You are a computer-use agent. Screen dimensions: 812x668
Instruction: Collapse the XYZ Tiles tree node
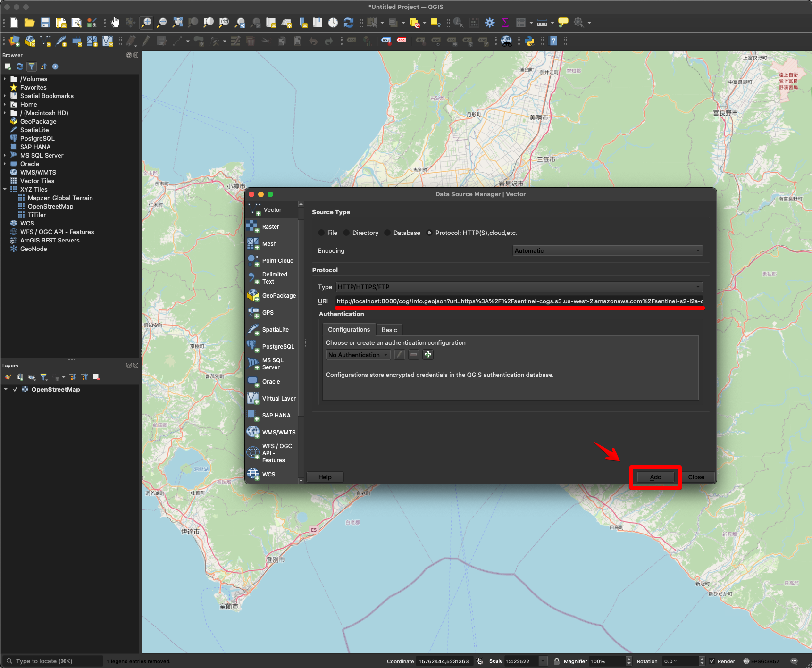point(5,189)
